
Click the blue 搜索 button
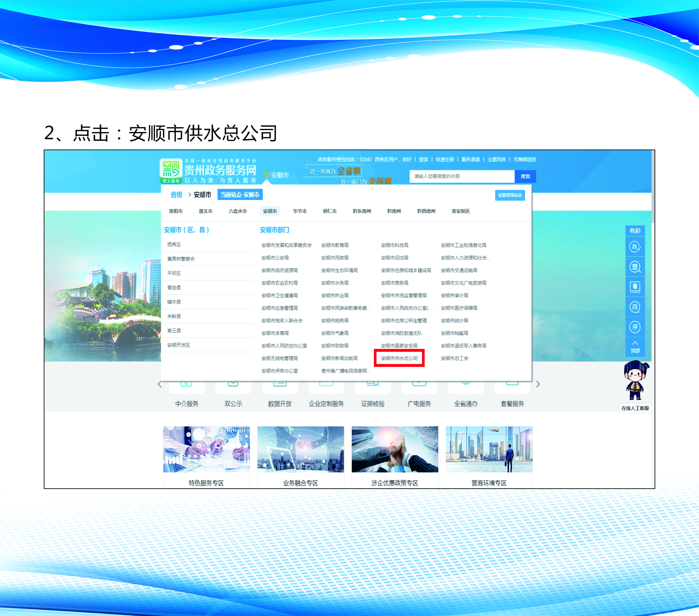point(525,176)
